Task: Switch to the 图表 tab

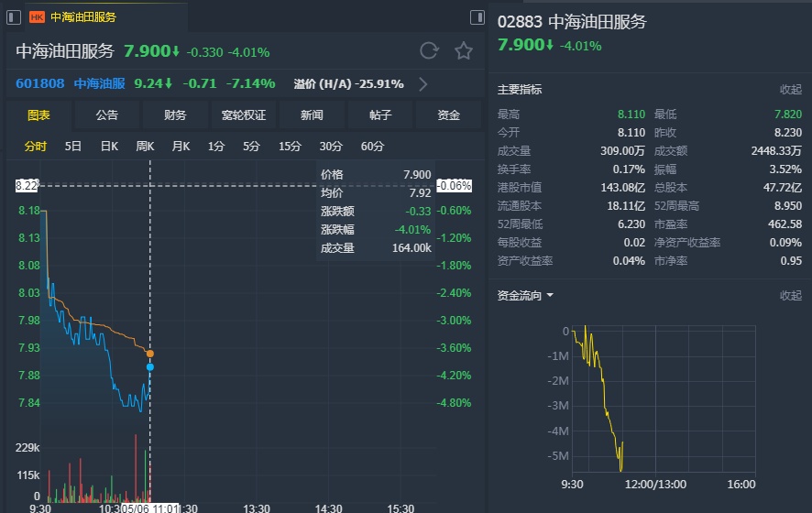Action: click(38, 115)
